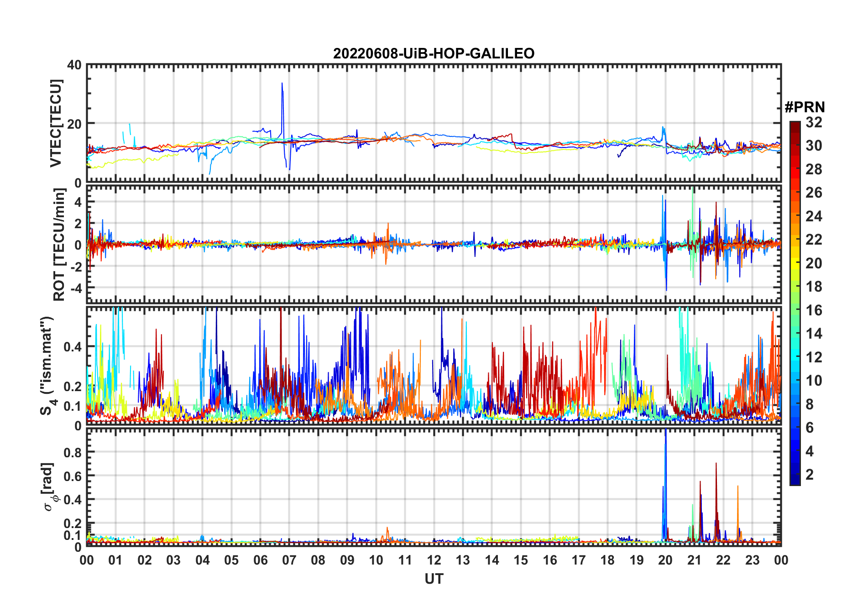Click the plot title 20220608-UiB-HOP-GALILEO

click(434, 53)
